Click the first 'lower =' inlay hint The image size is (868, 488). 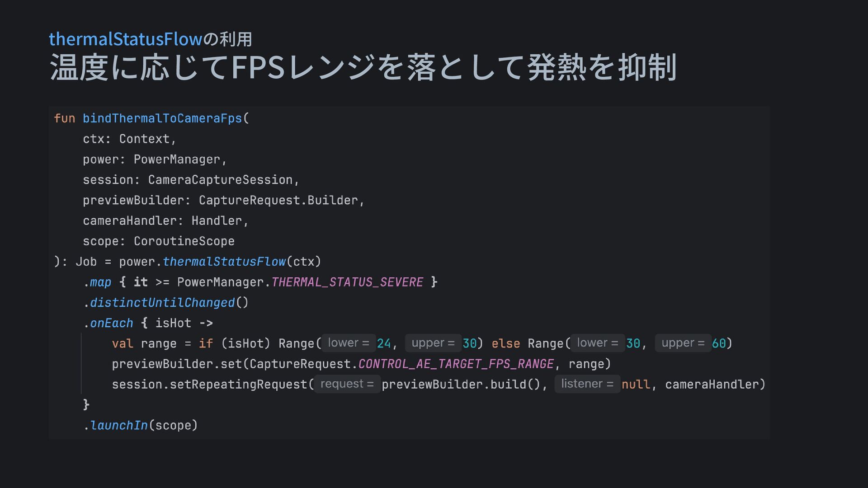349,343
